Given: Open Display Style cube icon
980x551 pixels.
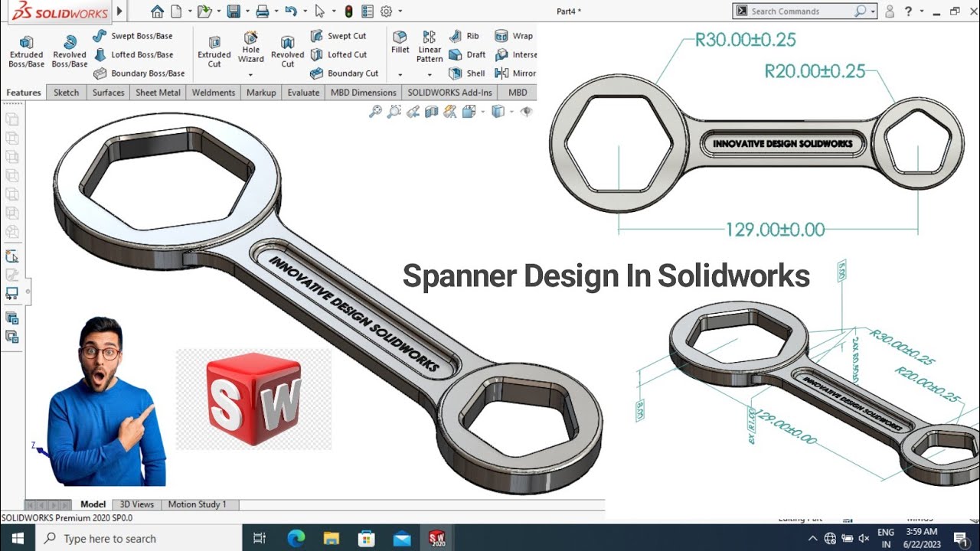Looking at the screenshot, I should [x=498, y=112].
